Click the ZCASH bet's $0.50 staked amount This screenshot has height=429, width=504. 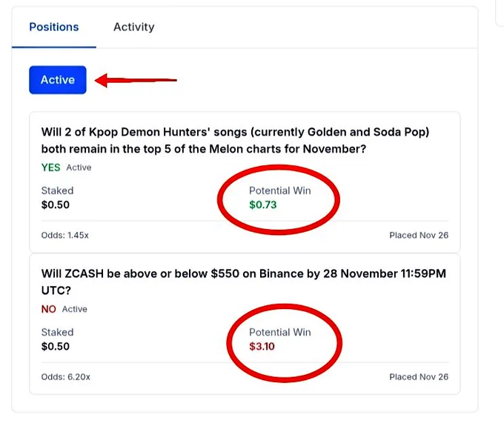[x=56, y=347]
